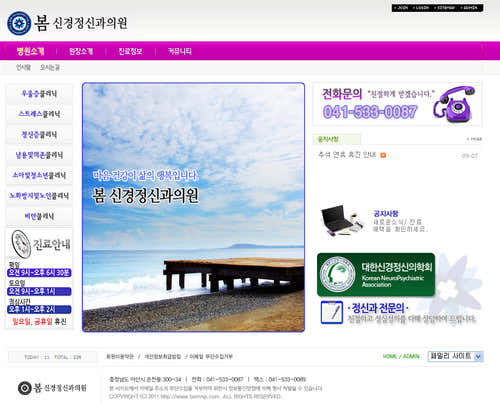Click the TODAY TOTAL visitor counter
The image size is (500, 404).
53,357
